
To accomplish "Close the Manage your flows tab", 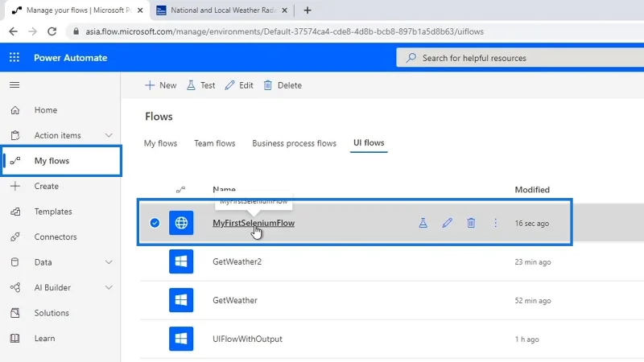I will 140,10.
